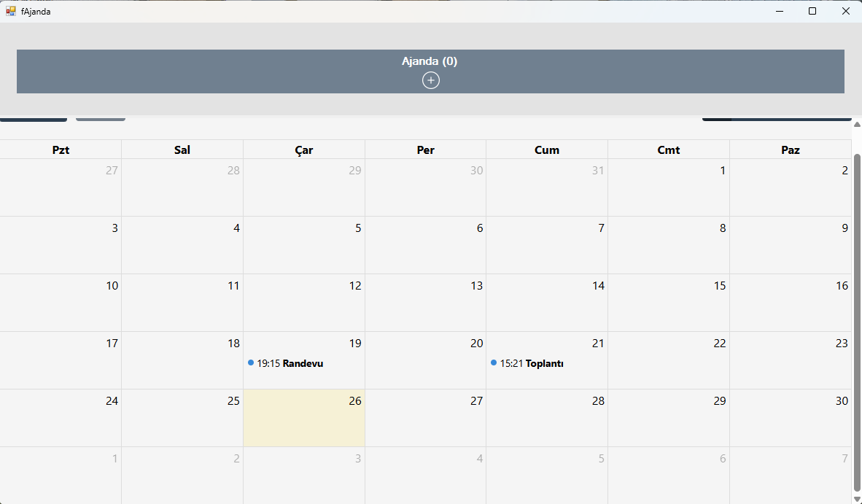Minimize the fAjanda window

(779, 11)
